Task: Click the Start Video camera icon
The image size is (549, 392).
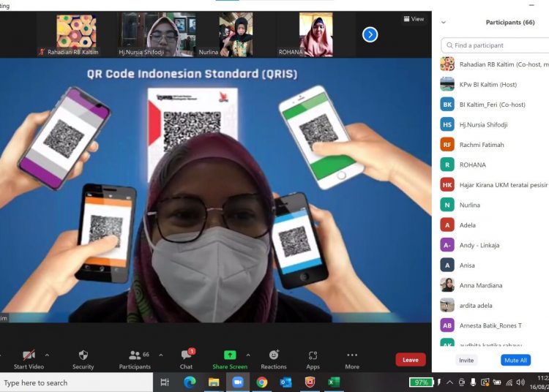Action: pos(29,355)
